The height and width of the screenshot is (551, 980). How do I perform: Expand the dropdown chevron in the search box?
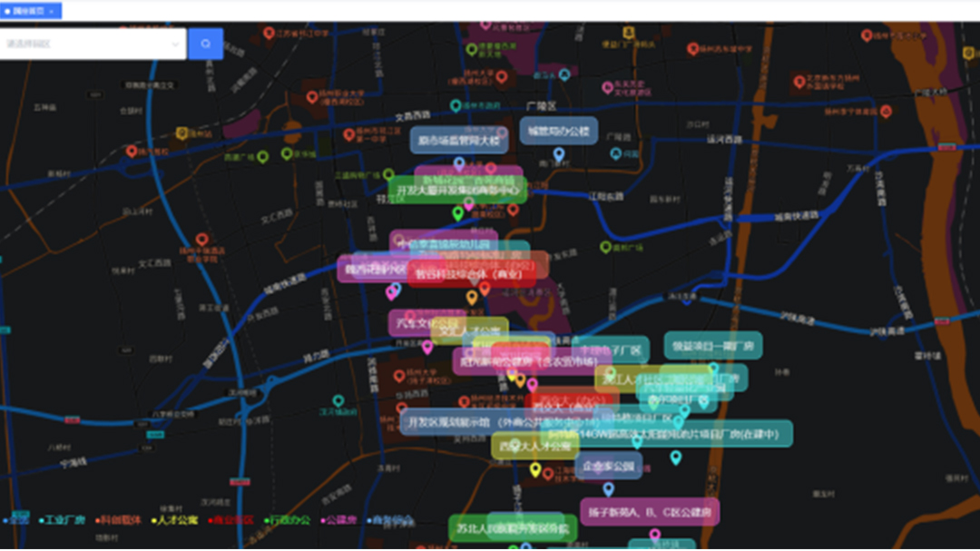coord(175,44)
